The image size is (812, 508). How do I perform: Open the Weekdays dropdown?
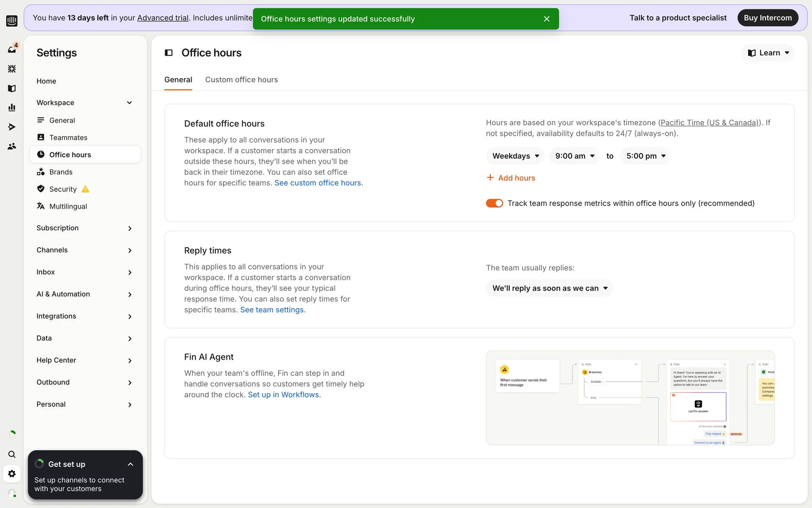(x=515, y=156)
